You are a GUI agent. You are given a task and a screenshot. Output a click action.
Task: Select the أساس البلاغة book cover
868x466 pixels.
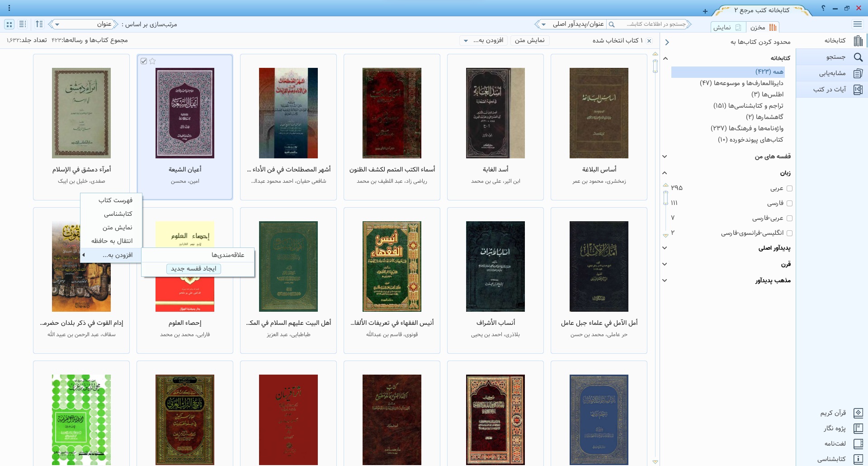(599, 113)
